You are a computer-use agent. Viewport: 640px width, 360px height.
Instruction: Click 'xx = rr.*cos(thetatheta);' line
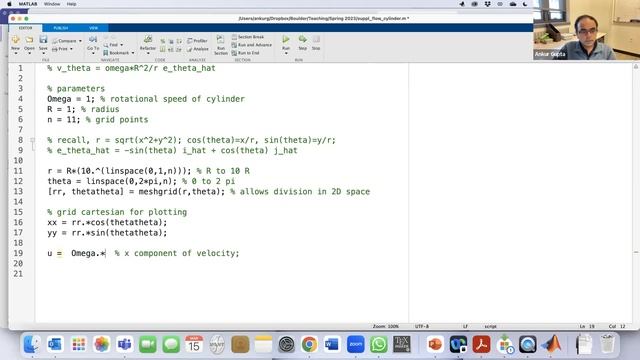coord(107,222)
